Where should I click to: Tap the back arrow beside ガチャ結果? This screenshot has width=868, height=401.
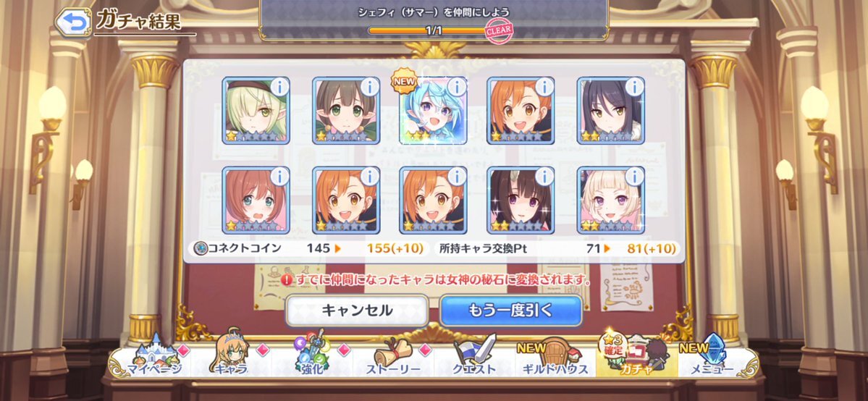point(74,22)
